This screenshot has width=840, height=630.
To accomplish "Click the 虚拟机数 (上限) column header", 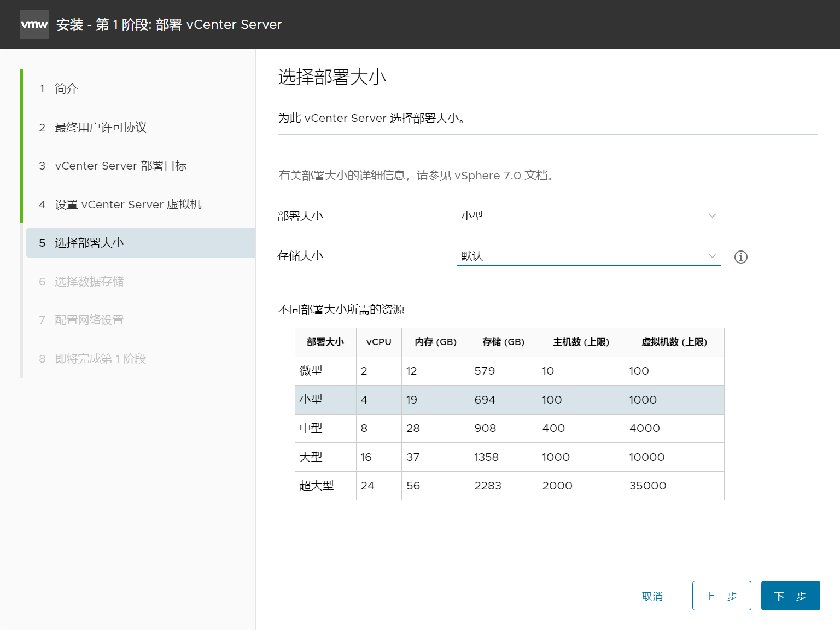I will point(674,342).
